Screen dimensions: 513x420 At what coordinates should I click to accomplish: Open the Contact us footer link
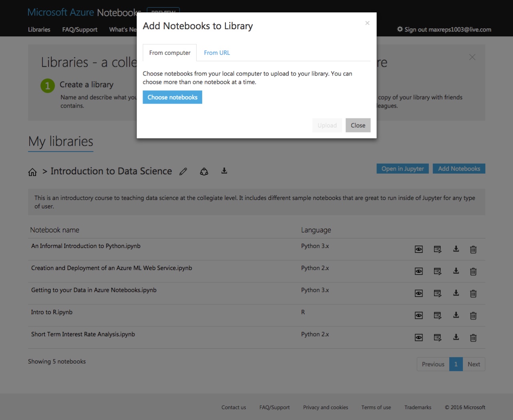pos(234,407)
